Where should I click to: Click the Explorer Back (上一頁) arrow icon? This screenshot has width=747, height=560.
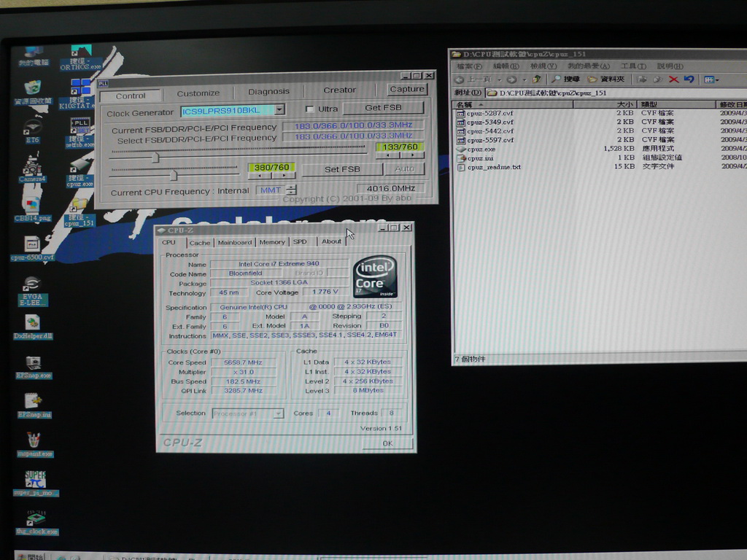460,79
